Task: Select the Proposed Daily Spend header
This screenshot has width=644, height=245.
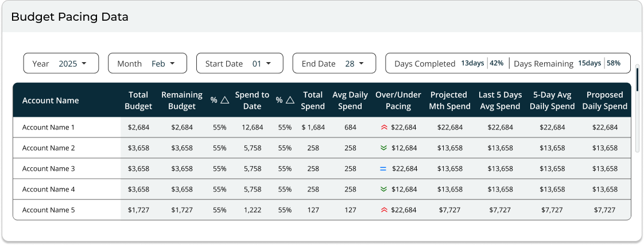Action: (x=604, y=100)
